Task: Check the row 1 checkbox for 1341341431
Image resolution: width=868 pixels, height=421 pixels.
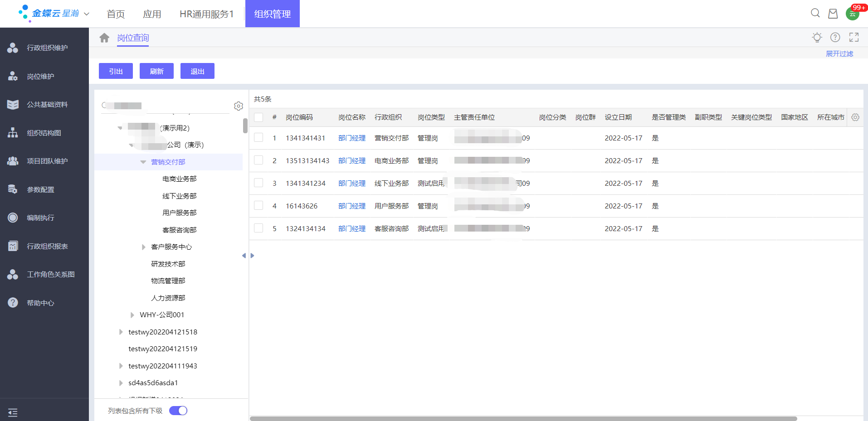Action: [x=258, y=137]
